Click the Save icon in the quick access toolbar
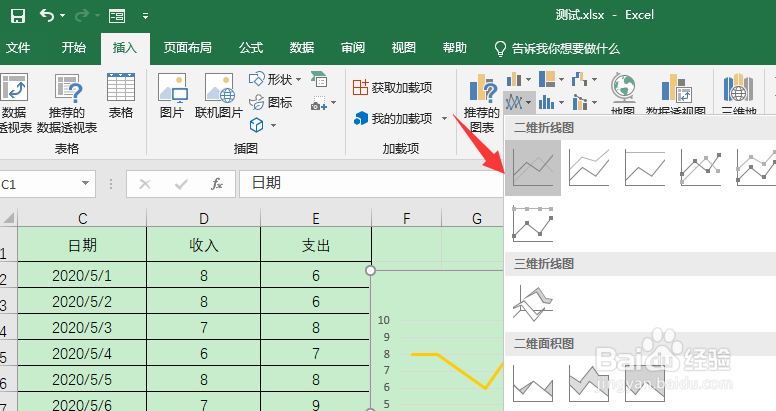 (x=18, y=16)
